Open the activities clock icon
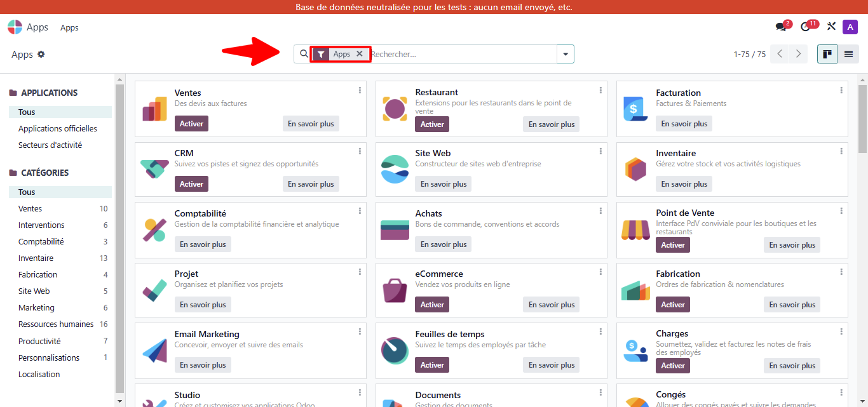 tap(806, 27)
